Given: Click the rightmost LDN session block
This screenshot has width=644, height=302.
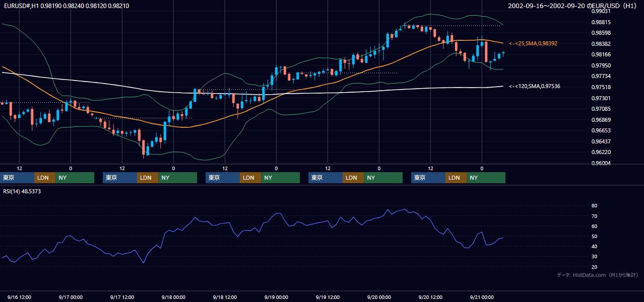Looking at the screenshot, I should click(456, 178).
